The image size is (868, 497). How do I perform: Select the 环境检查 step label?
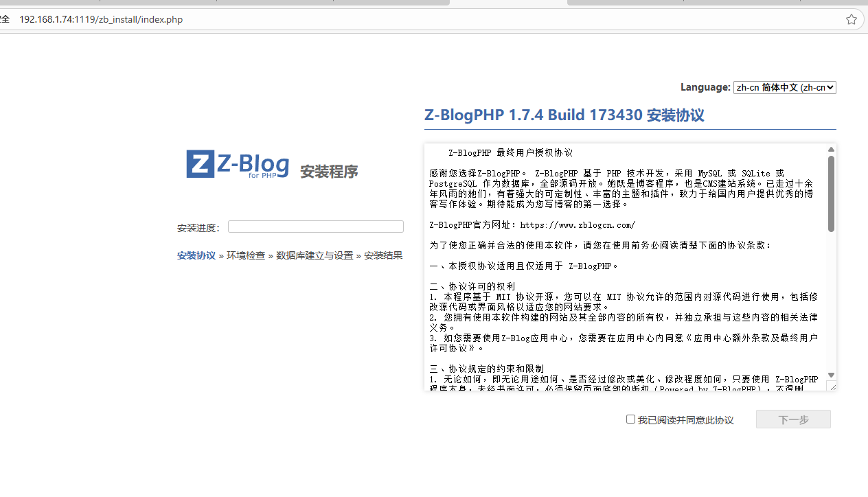point(246,255)
